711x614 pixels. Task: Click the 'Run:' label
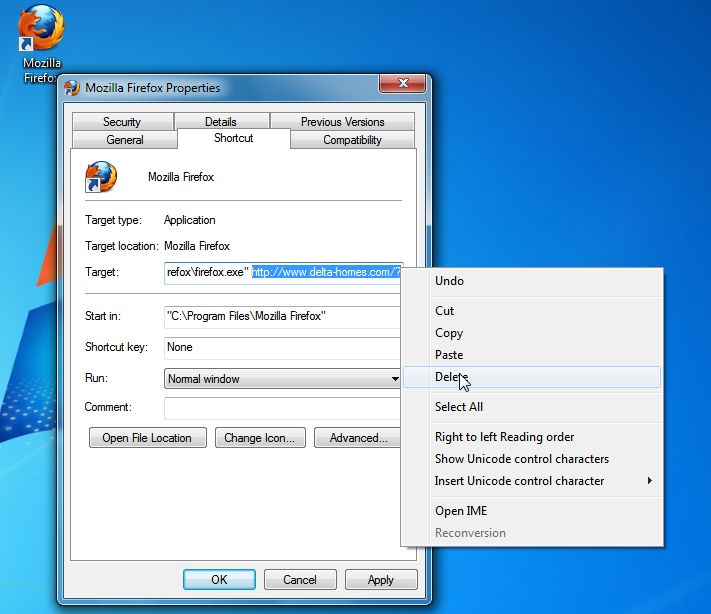[x=96, y=378]
